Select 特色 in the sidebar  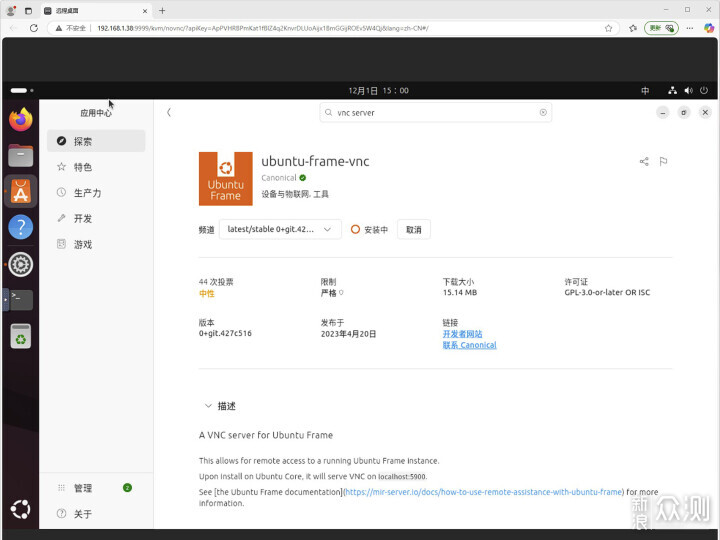[96, 167]
